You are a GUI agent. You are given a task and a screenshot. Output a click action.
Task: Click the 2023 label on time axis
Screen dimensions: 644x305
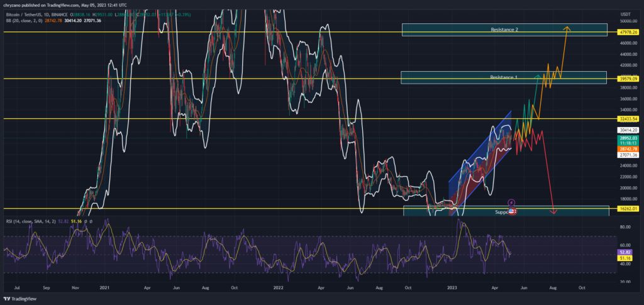452,289
